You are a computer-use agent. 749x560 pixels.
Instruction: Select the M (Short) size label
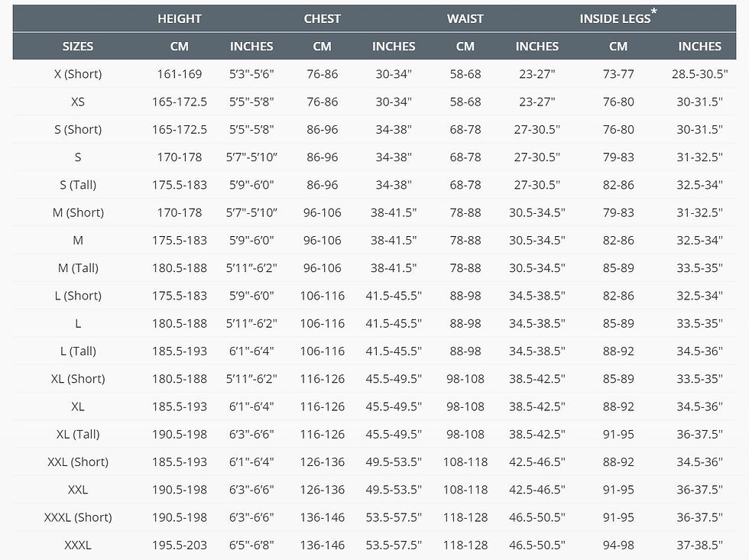coord(78,212)
